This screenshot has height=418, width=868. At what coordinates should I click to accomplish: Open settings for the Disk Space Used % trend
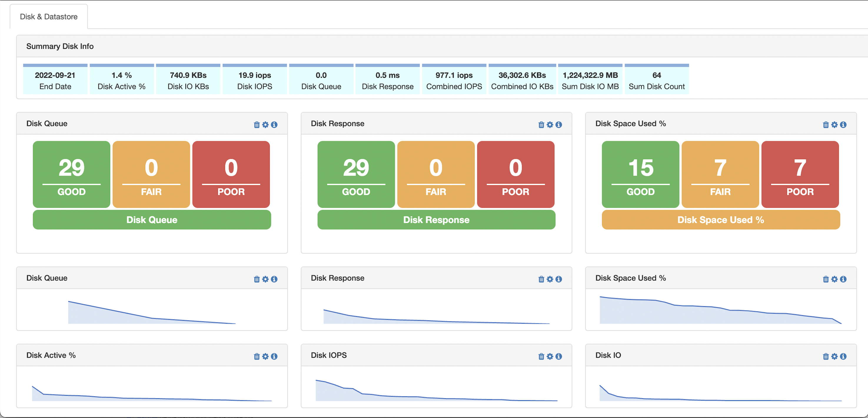[834, 279]
